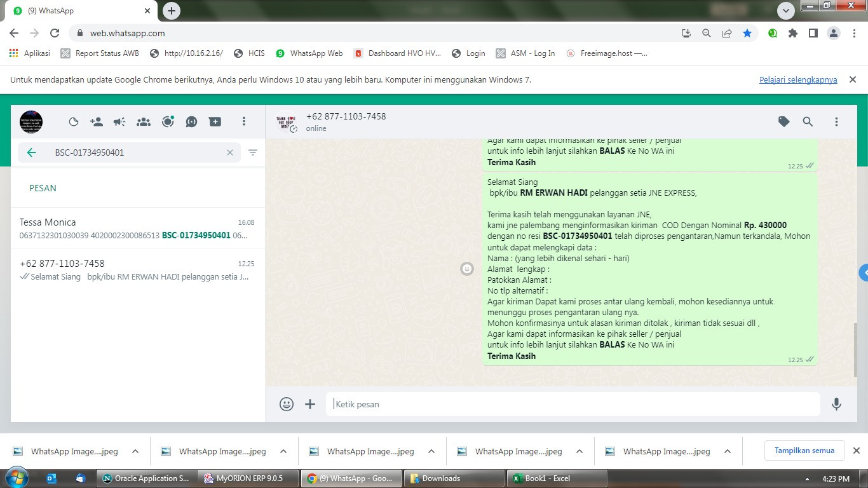The width and height of the screenshot is (868, 488).
Task: Switch to MyORION ERP 9.0.5 taskbar window
Action: tap(248, 478)
